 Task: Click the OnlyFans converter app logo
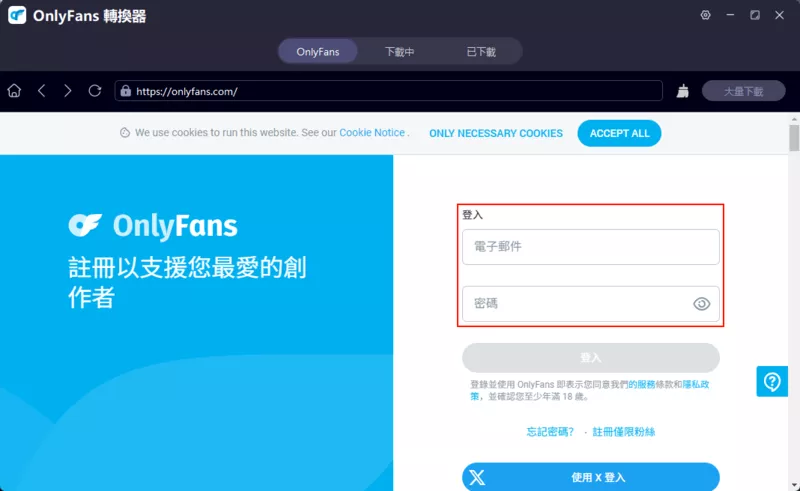[17, 15]
